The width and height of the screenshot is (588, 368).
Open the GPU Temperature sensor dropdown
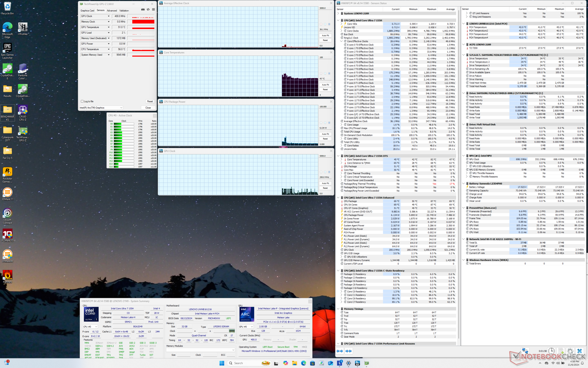click(108, 27)
